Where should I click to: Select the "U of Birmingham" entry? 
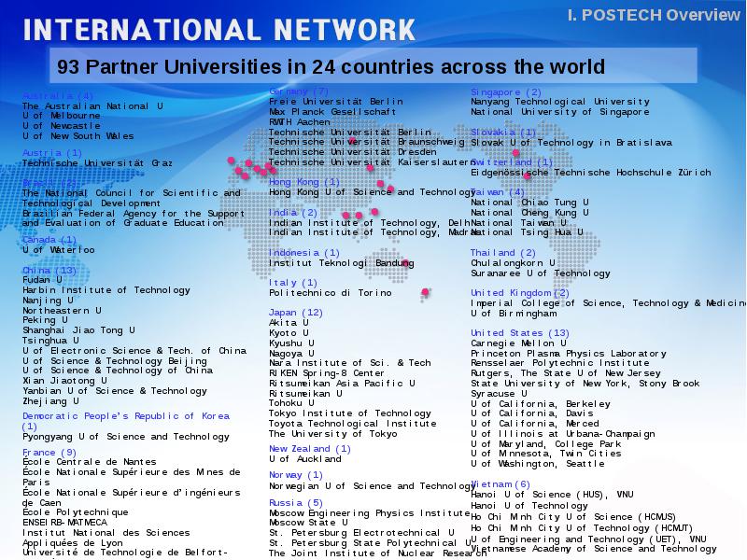(514, 314)
